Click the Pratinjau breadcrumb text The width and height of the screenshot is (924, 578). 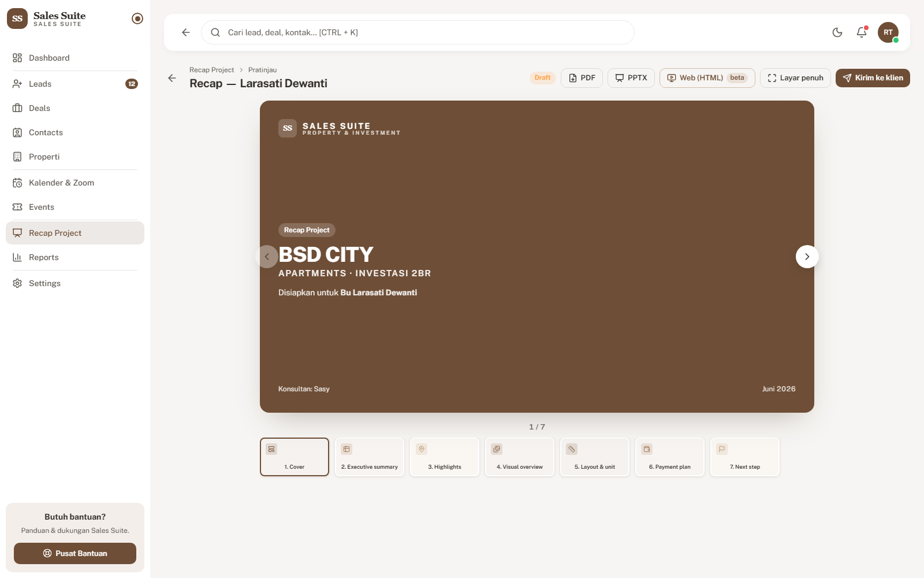pos(262,70)
